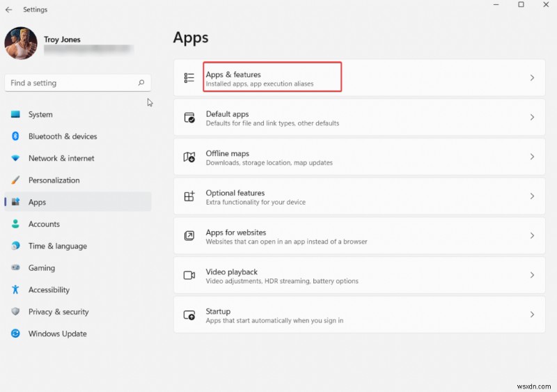Go to Gaming settings
The height and width of the screenshot is (392, 557).
78,267
